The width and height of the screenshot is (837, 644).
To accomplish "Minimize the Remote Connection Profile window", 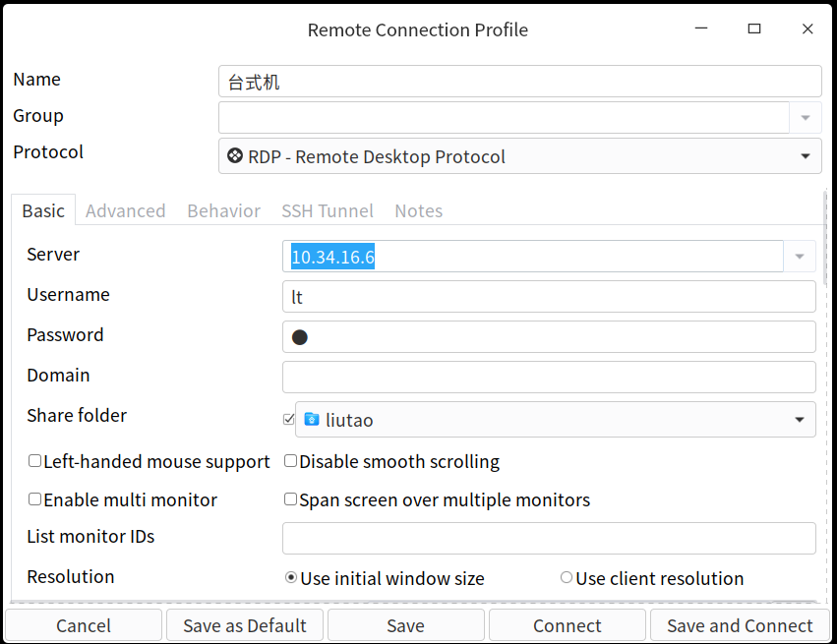I will 701,29.
